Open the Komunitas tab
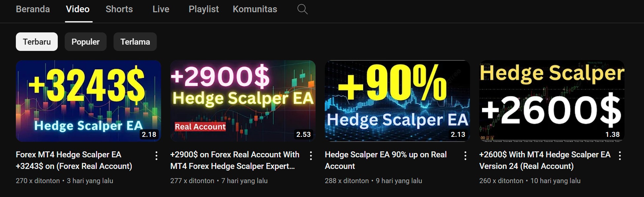The image size is (644, 197). (x=255, y=9)
